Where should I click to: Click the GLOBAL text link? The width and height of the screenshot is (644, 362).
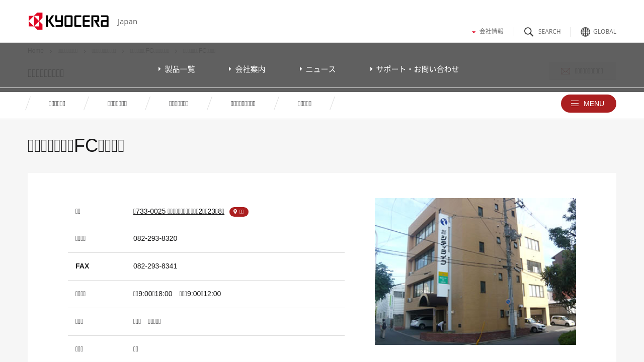pyautogui.click(x=604, y=32)
